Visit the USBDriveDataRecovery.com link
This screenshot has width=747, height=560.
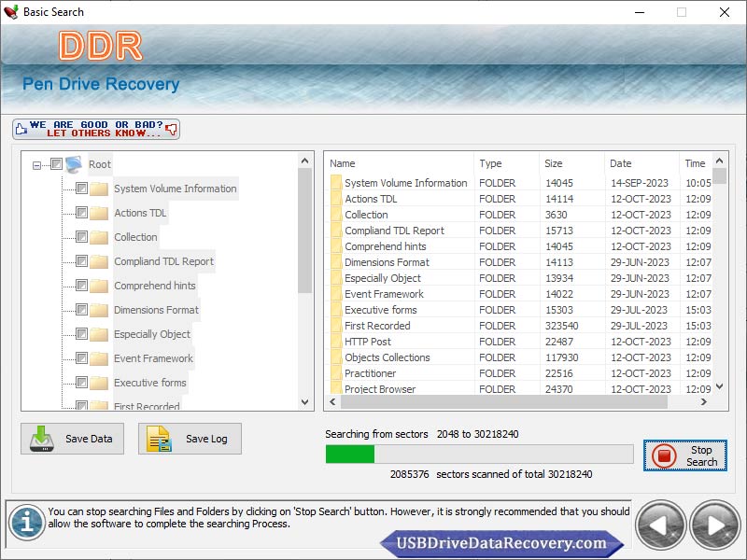(501, 543)
